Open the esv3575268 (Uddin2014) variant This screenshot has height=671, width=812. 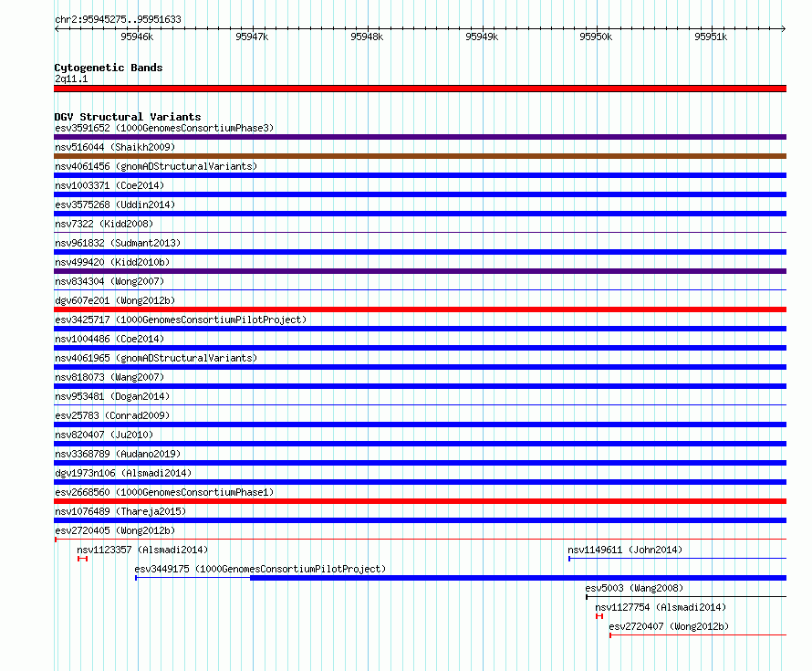coord(115,204)
